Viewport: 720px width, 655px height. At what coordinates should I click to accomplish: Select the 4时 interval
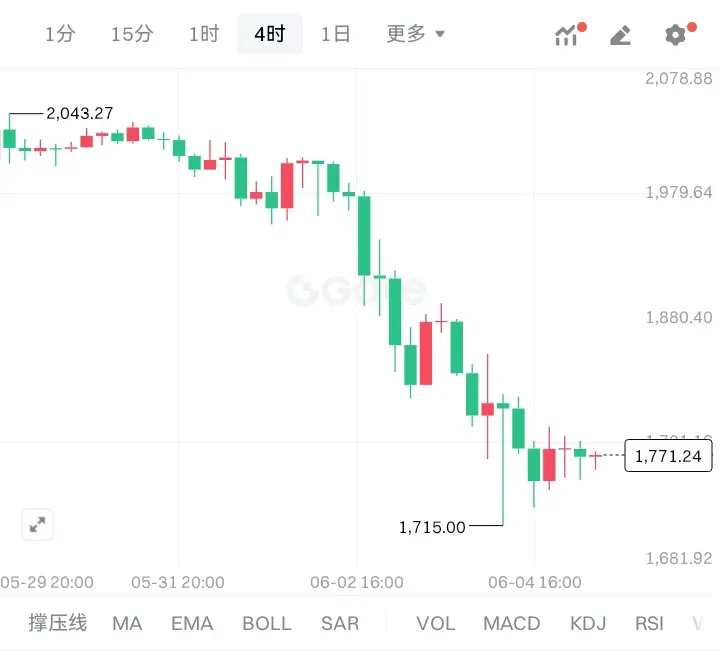[270, 34]
